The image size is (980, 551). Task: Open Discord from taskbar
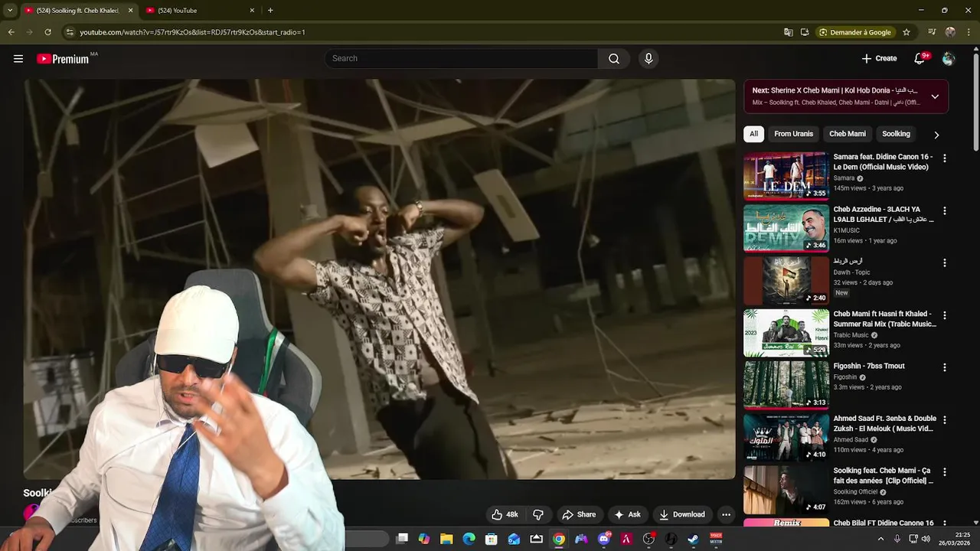tap(604, 539)
